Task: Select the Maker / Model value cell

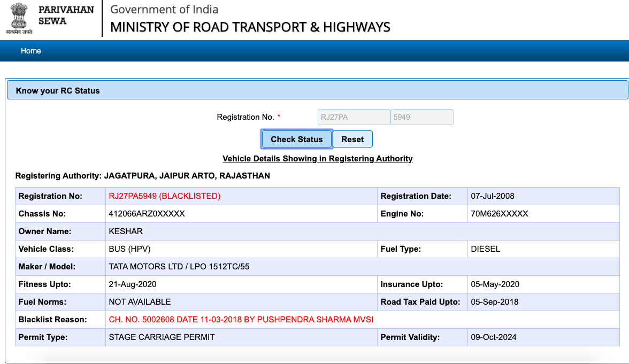Action: (x=179, y=267)
